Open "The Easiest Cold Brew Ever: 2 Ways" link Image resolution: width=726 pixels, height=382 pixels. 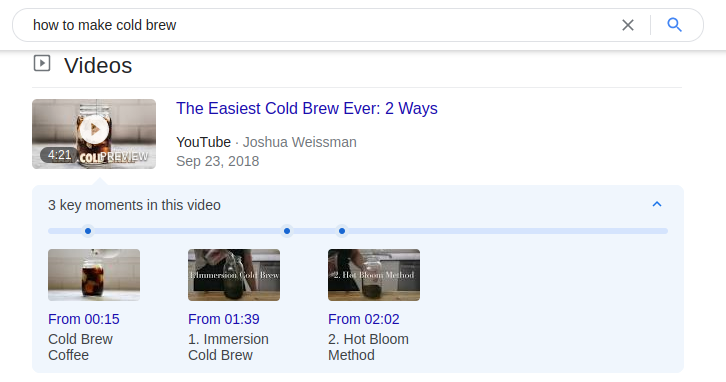tap(307, 108)
